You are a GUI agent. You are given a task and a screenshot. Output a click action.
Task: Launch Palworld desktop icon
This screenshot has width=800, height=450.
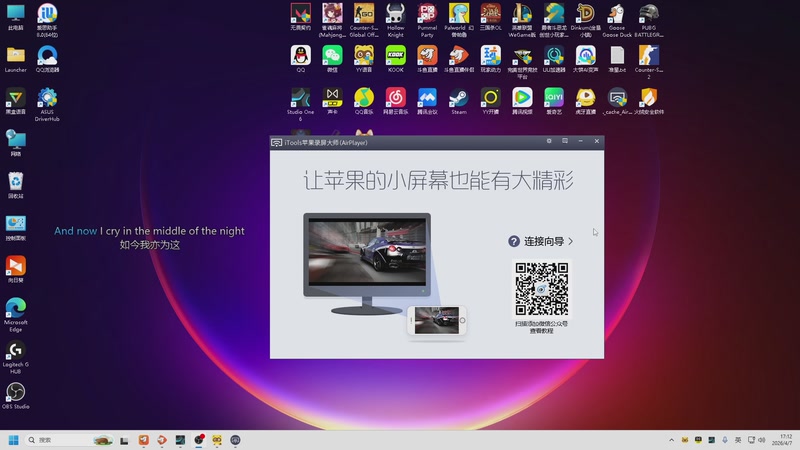pyautogui.click(x=459, y=20)
